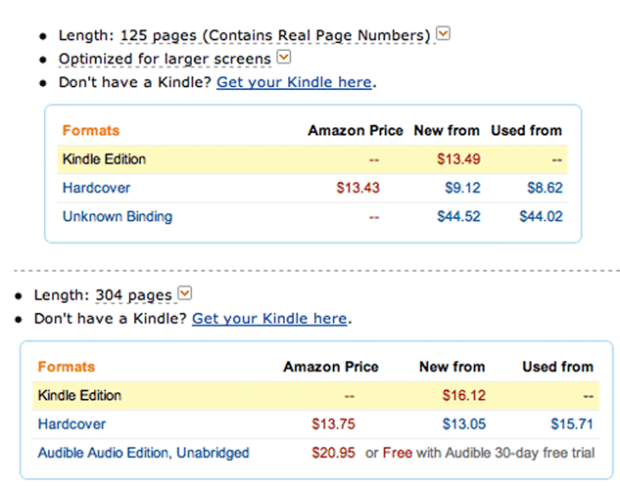The width and height of the screenshot is (620, 486).
Task: Click Hardcover new price $9.12
Action: [462, 187]
